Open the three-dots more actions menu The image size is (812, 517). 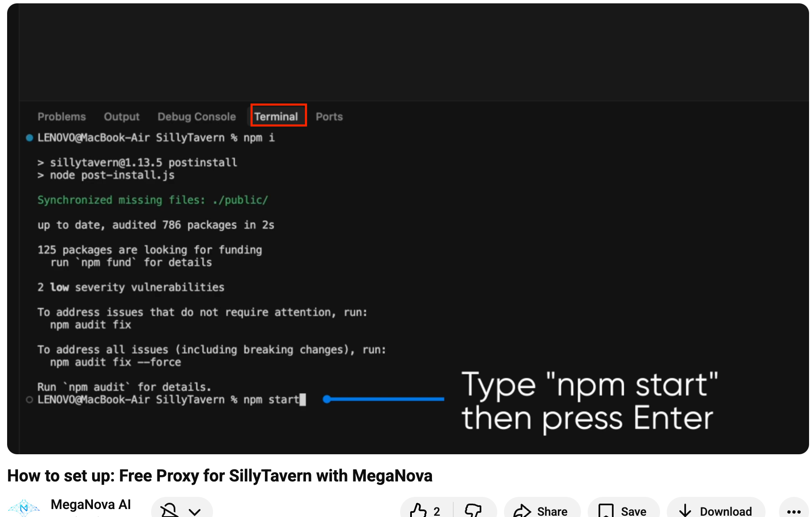pos(793,511)
